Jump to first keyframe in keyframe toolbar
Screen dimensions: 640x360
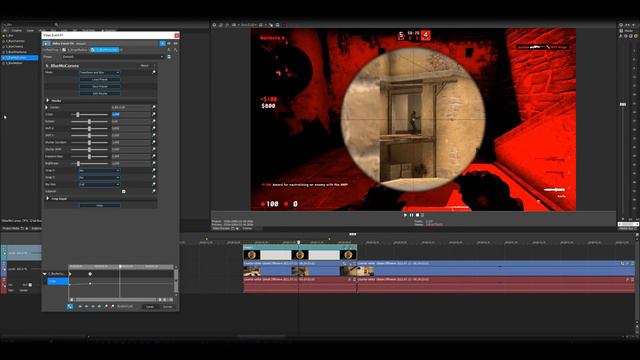coord(80,306)
